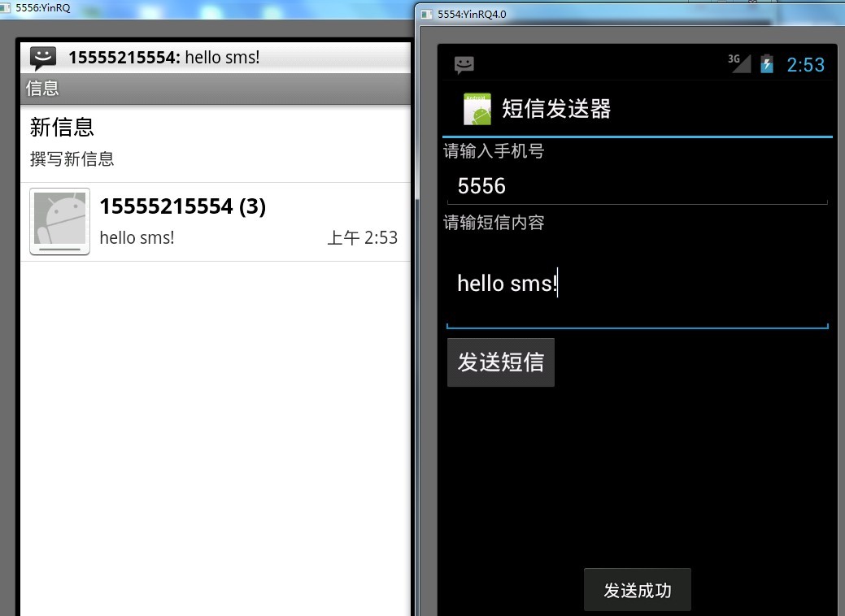Image resolution: width=845 pixels, height=616 pixels.
Task: Focus the phone number field containing 5556
Action: click(x=637, y=186)
